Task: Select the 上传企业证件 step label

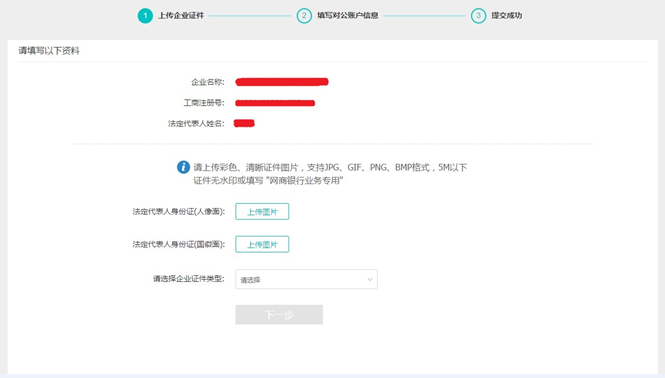Action: (x=181, y=16)
